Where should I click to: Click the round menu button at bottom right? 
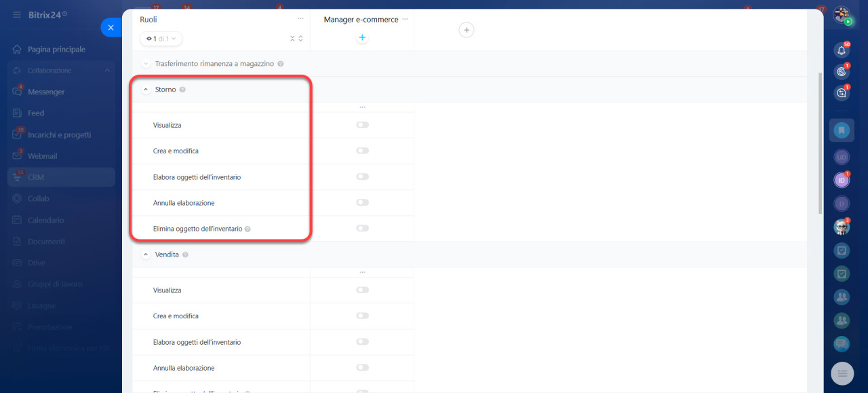[x=842, y=373]
